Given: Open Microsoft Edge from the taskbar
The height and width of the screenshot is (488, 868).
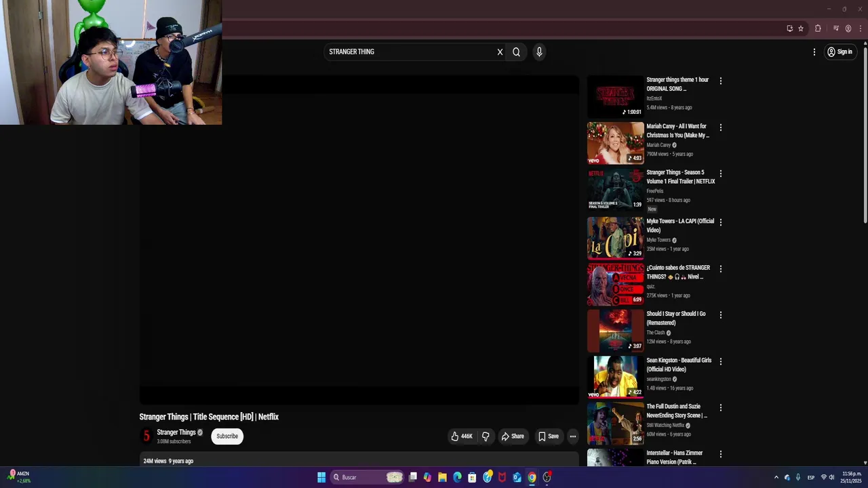Looking at the screenshot, I should [x=457, y=477].
